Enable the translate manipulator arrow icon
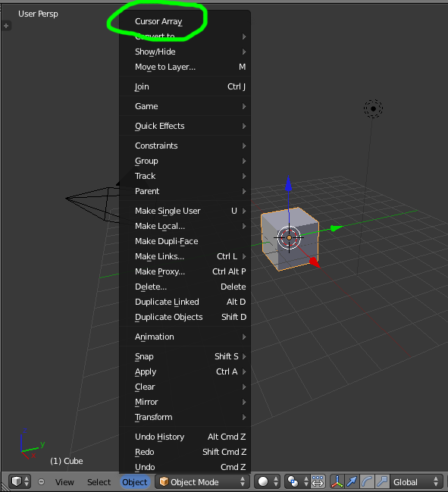 (352, 481)
